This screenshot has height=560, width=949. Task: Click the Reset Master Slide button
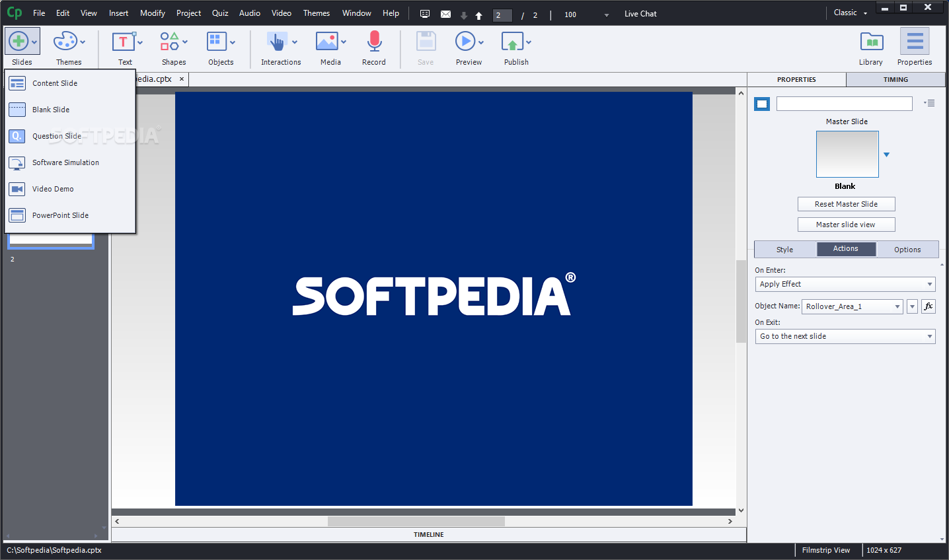[x=846, y=204]
